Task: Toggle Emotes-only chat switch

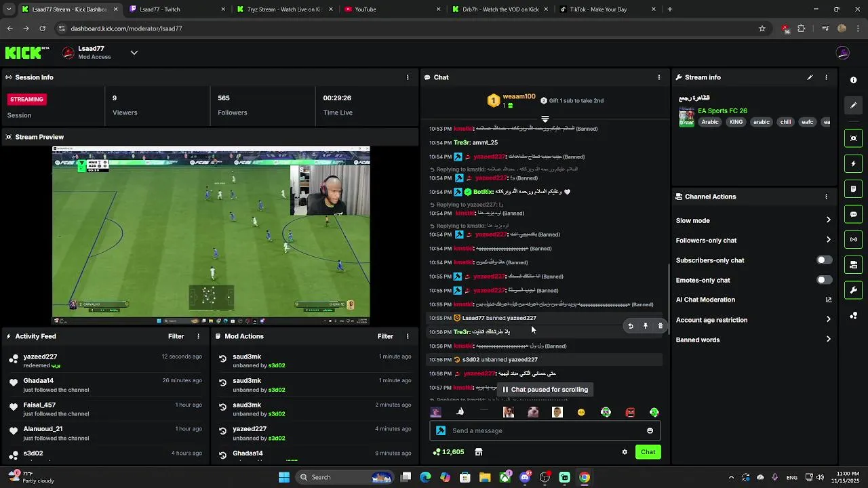Action: point(824,280)
